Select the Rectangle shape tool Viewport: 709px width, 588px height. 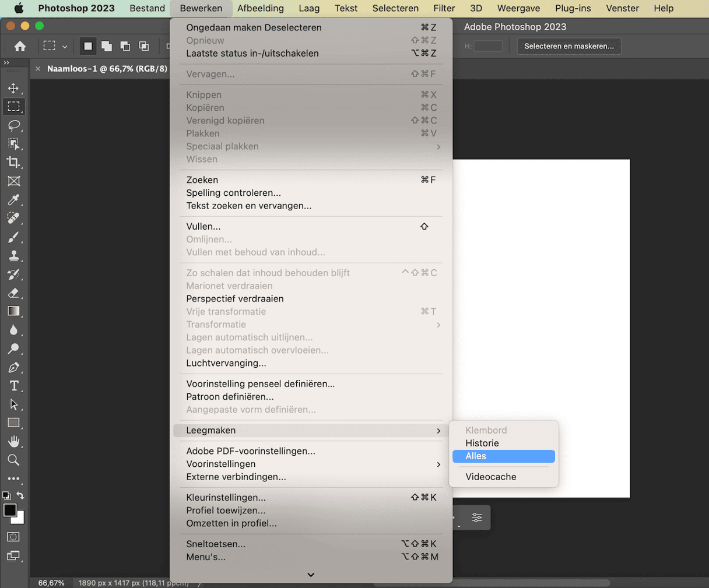point(13,423)
